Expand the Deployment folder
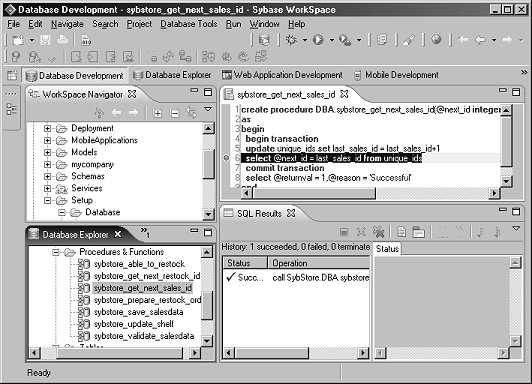The image size is (532, 384). [x=48, y=129]
